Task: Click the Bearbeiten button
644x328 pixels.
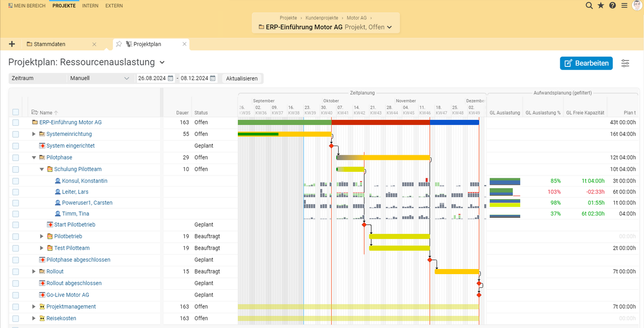Action: 586,63
